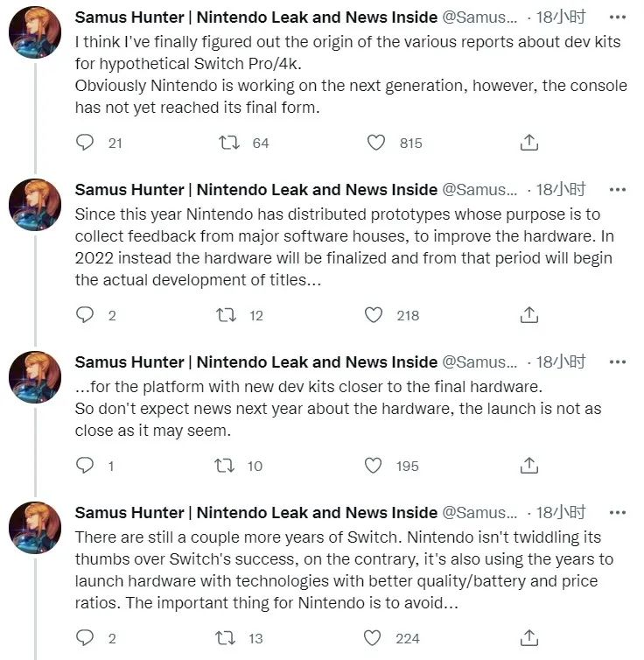The image size is (644, 660).
Task: Open more options on the distributed prototypes tweet
Action: coord(618,189)
